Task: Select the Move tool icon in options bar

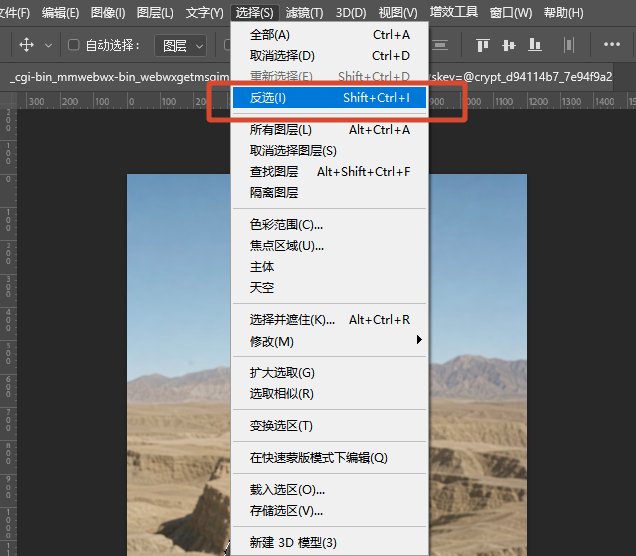Action: pos(26,45)
